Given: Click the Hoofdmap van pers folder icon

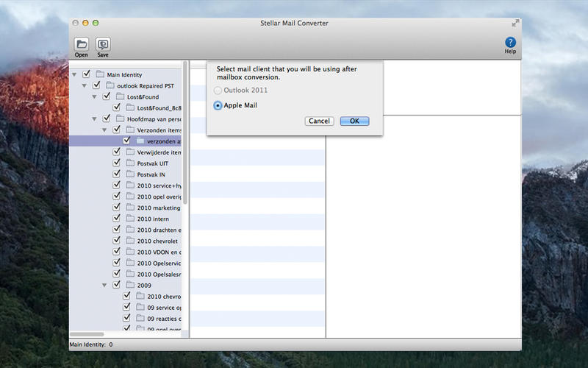Looking at the screenshot, I should coord(120,118).
